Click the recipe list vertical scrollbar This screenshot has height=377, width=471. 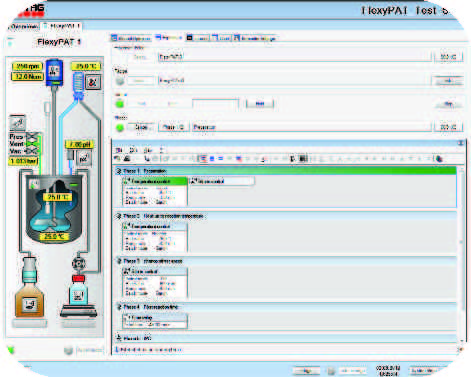pos(462,253)
